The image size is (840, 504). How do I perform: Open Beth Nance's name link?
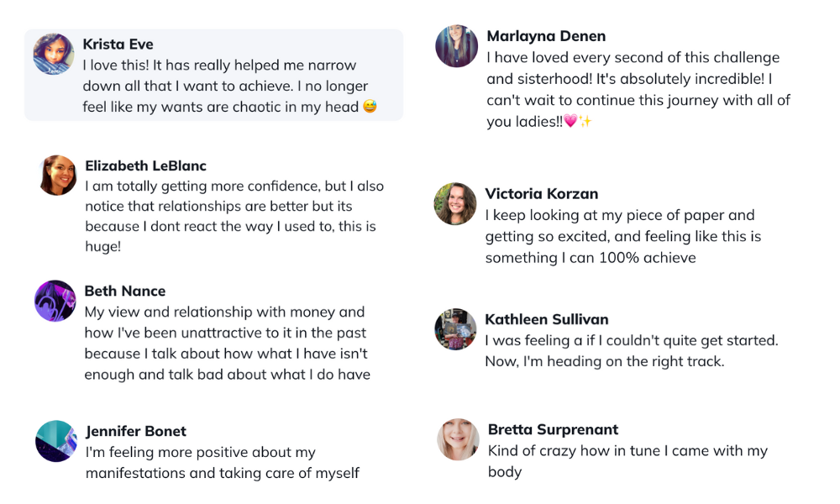coord(125,291)
